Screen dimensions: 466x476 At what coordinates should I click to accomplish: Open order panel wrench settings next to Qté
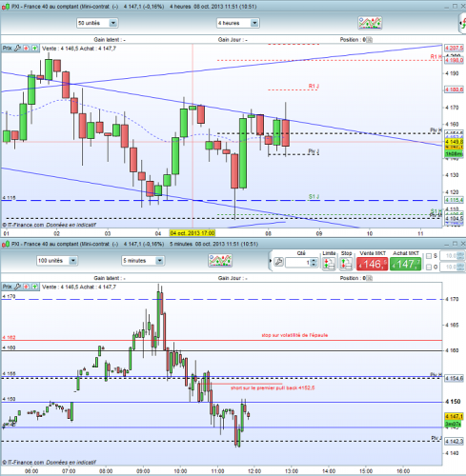pyautogui.click(x=278, y=262)
